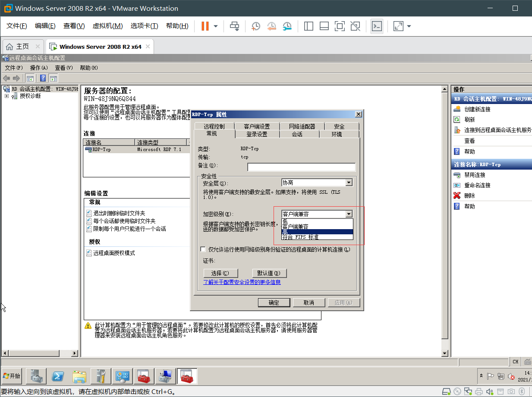The height and width of the screenshot is (397, 532).
Task: Open the 虚拟机(M) menu
Action: (x=107, y=26)
